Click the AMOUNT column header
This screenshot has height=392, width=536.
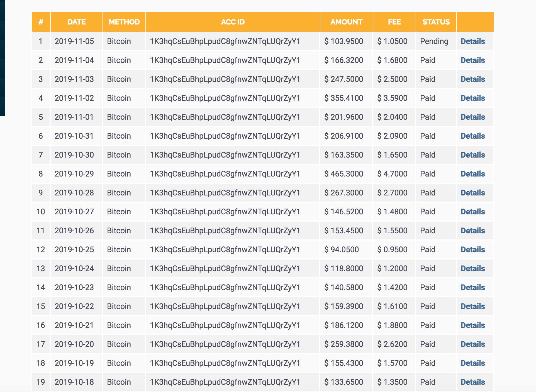tap(346, 22)
